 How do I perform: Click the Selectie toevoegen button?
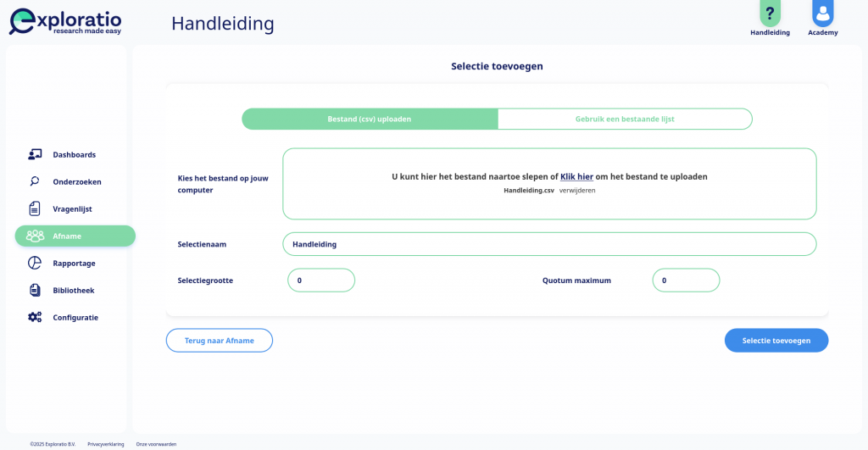pos(776,341)
